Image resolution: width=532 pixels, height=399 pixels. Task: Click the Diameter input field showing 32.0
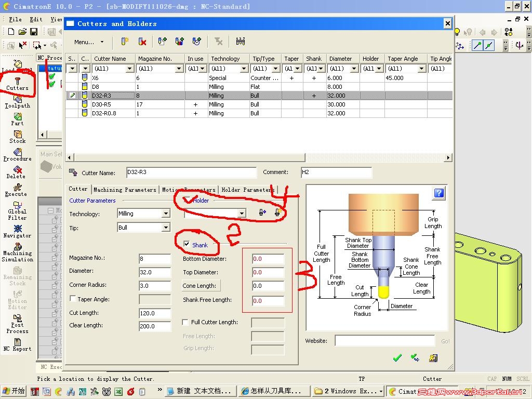155,272
